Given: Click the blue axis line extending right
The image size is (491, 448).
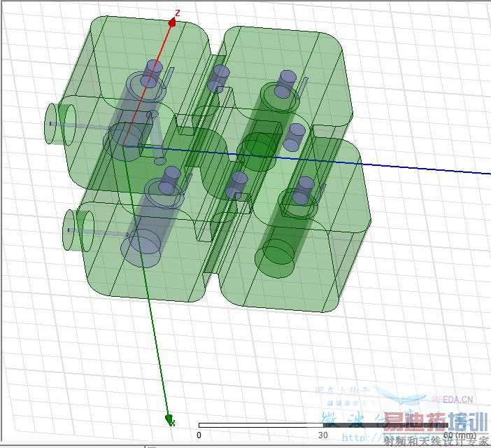Looking at the screenshot, I should (x=307, y=160).
